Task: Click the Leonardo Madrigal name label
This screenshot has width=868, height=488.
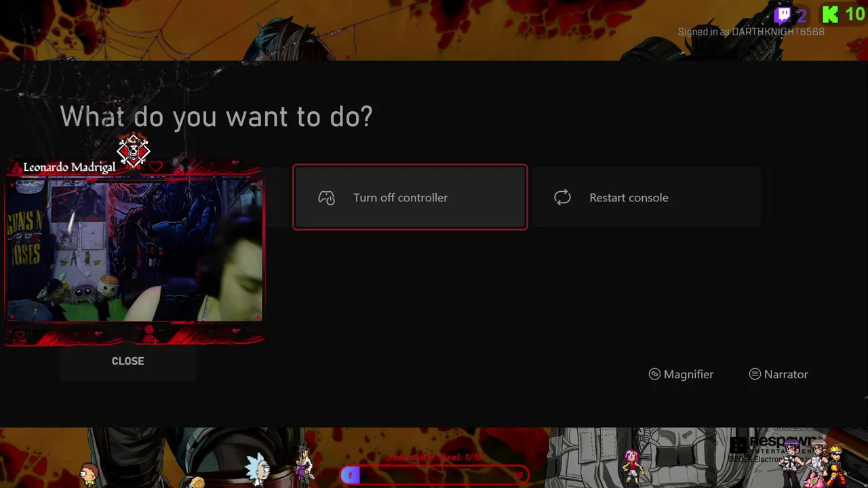Action: pos(69,167)
